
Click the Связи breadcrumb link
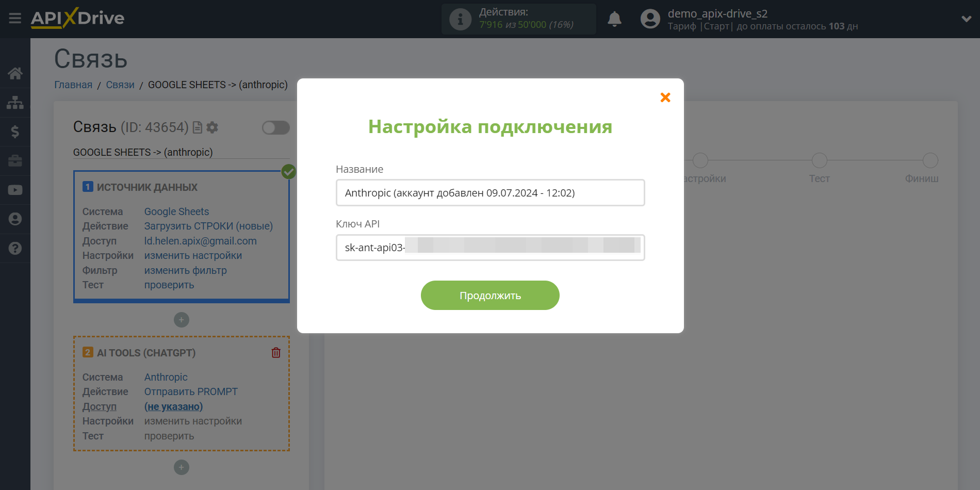pos(120,85)
